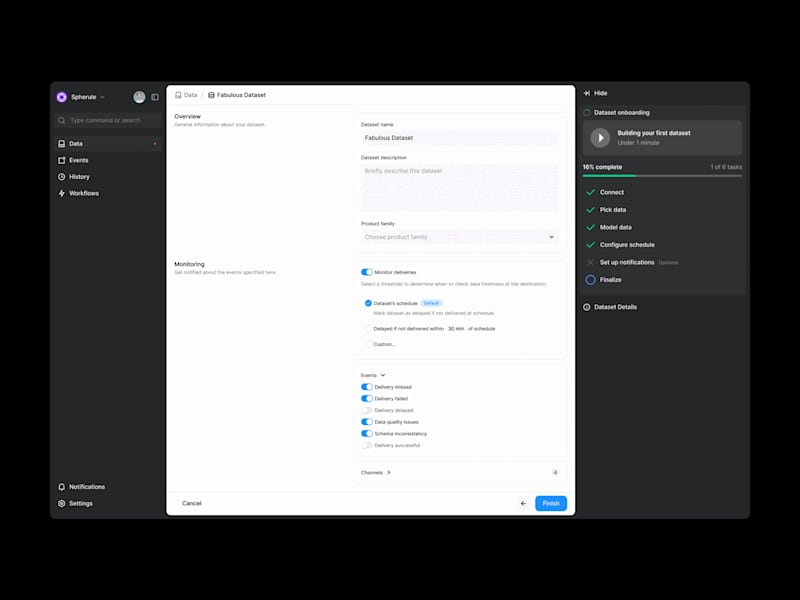
Task: Click the Workflows lightning icon
Action: point(62,193)
